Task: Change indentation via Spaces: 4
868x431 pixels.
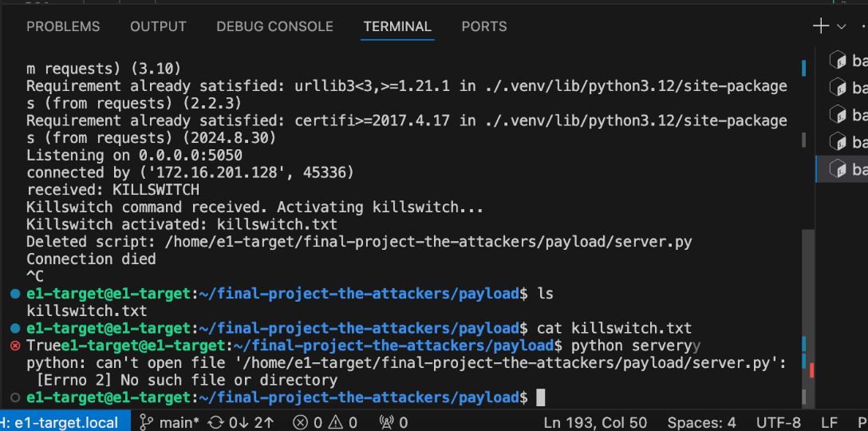Action: (701, 422)
